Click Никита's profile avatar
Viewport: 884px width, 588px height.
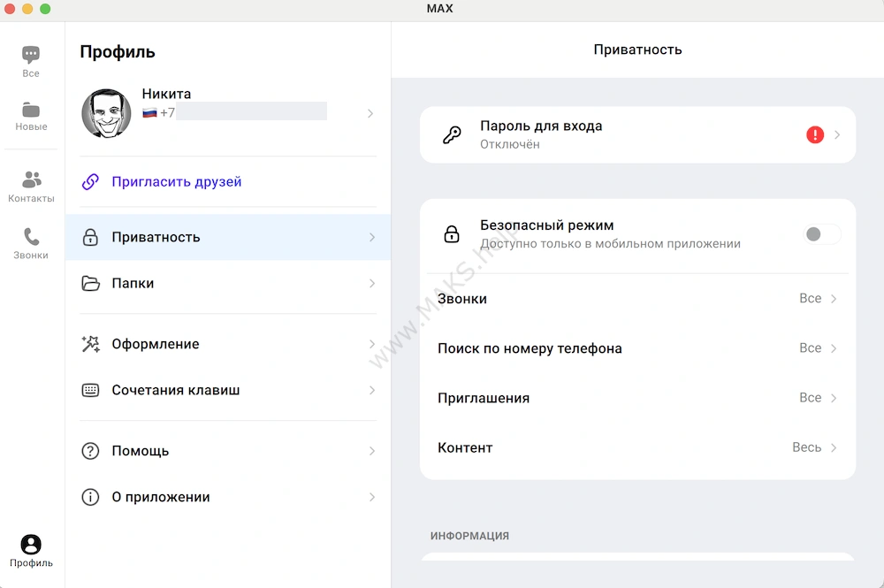tap(107, 113)
